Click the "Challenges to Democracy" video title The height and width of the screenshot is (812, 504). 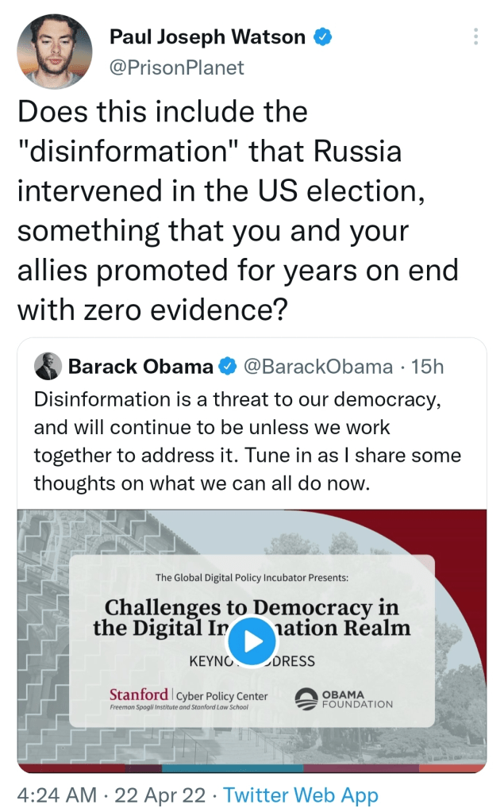[252, 618]
